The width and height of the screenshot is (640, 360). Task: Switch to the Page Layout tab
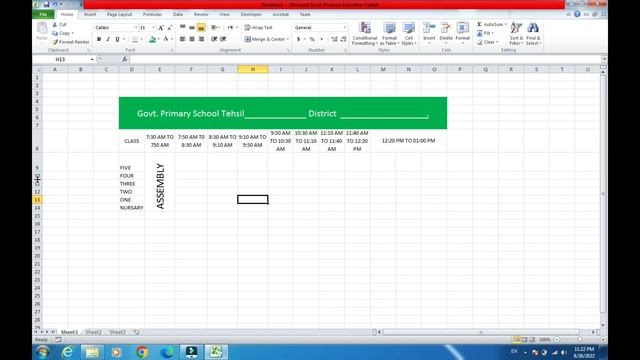(x=119, y=14)
